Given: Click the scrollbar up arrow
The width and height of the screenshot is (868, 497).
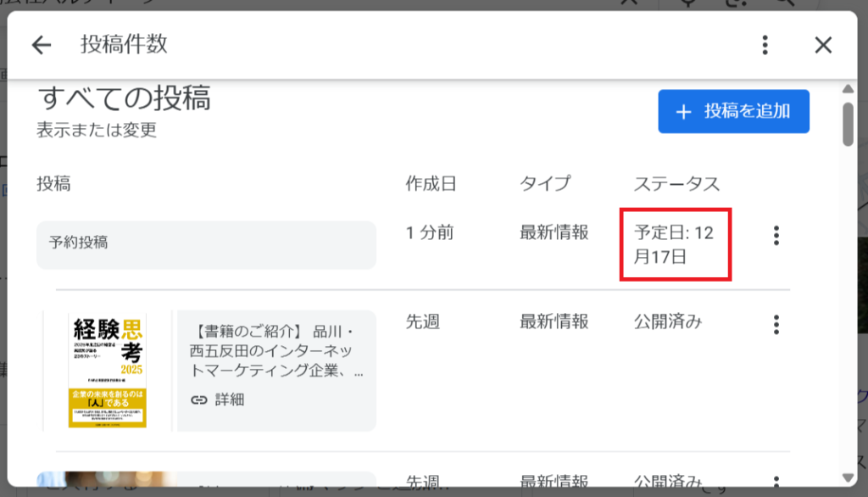Looking at the screenshot, I should 848,90.
